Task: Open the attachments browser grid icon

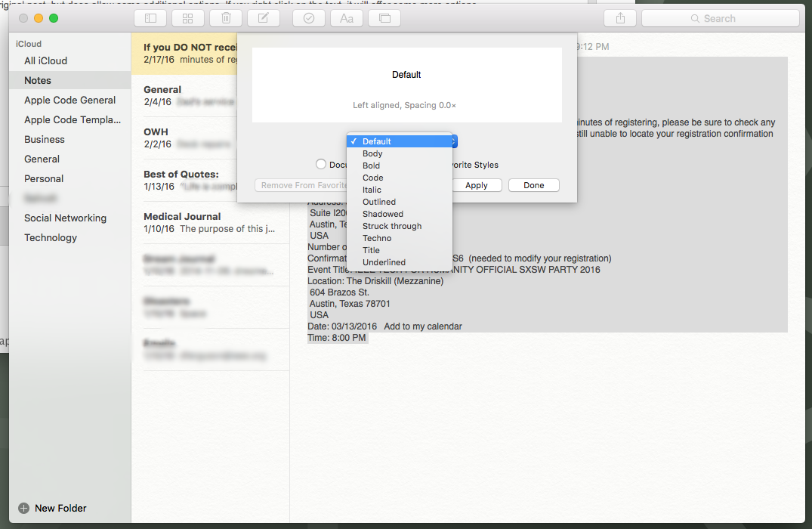Action: pyautogui.click(x=188, y=18)
